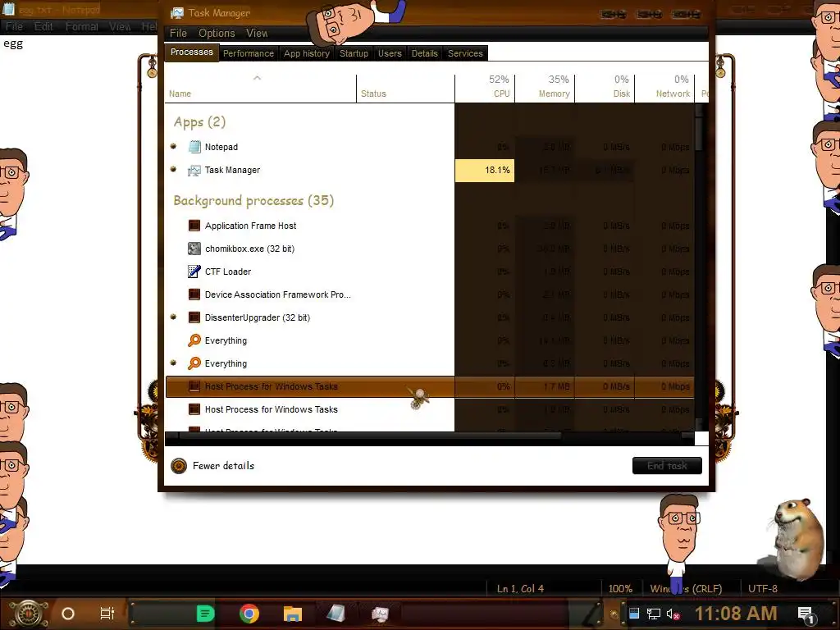Sort processes by Disk column
This screenshot has width=840, height=630.
605,87
